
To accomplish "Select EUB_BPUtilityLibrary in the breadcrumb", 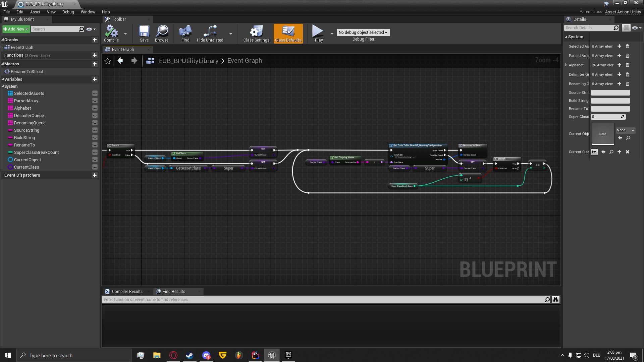I will click(x=189, y=61).
